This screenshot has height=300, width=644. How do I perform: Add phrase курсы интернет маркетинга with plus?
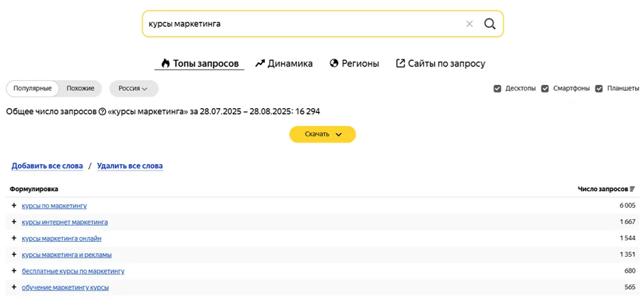pyautogui.click(x=14, y=221)
